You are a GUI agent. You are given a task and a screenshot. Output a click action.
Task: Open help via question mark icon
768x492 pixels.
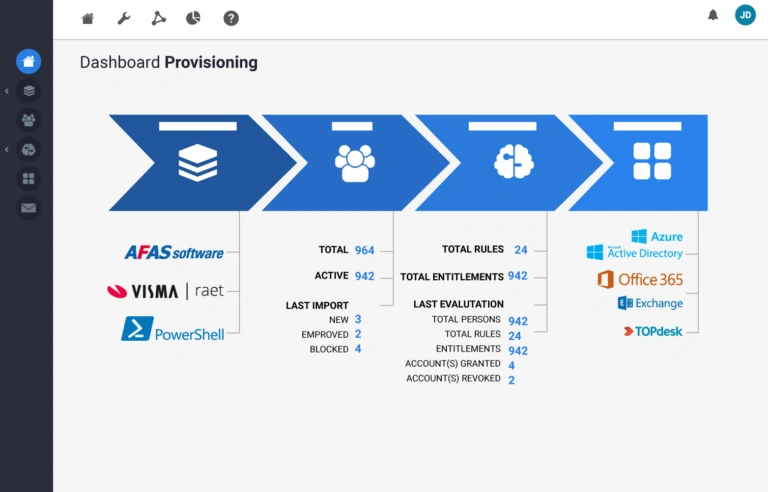click(x=231, y=18)
